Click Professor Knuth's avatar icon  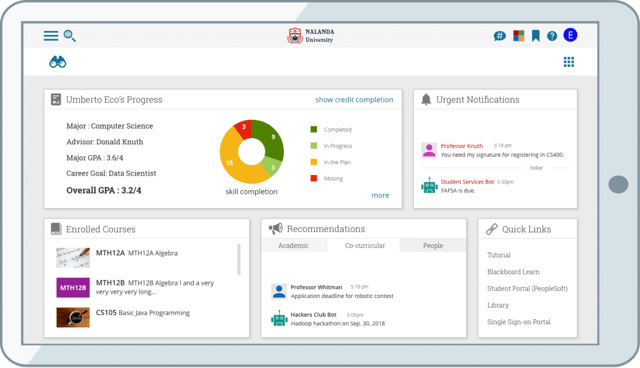[x=429, y=150]
